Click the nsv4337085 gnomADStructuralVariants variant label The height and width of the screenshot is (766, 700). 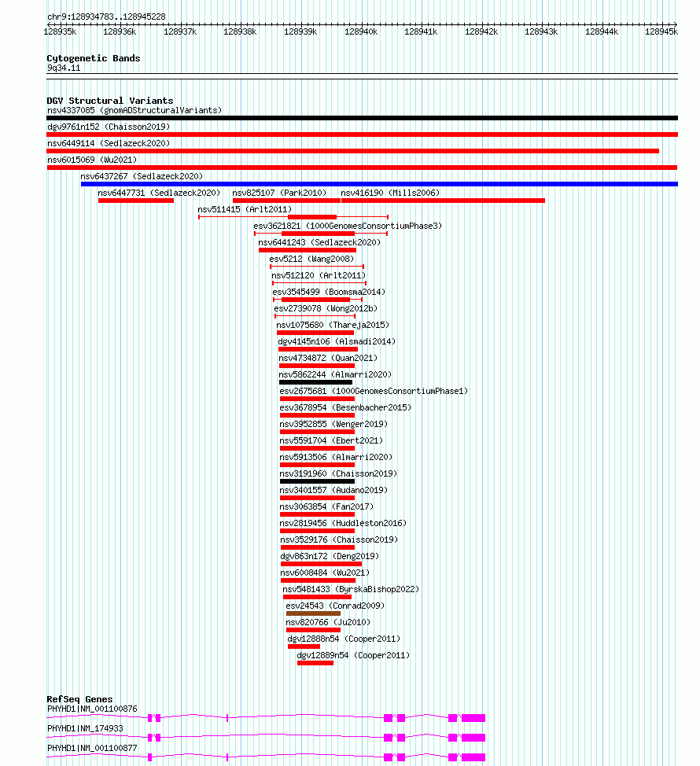134,110
